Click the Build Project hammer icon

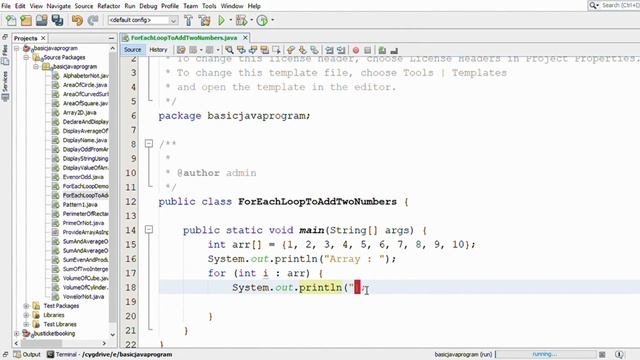click(x=188, y=20)
